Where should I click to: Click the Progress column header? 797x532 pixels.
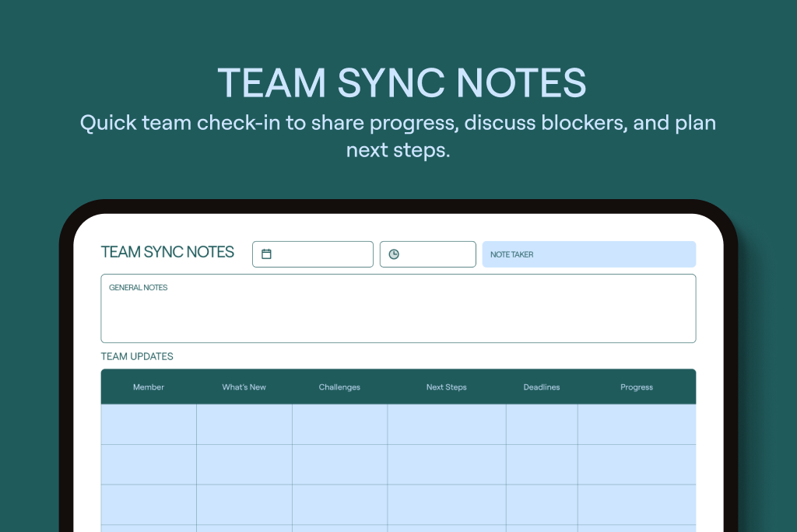pyautogui.click(x=636, y=387)
